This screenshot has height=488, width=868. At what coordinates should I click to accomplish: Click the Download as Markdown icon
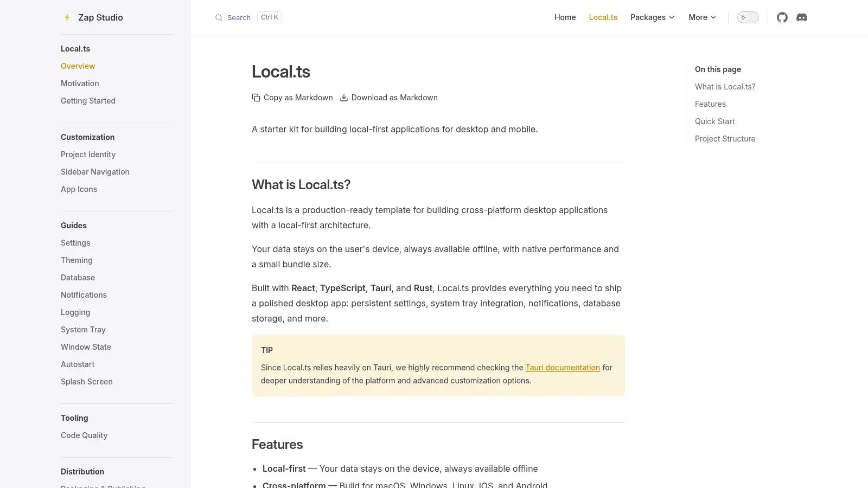344,98
